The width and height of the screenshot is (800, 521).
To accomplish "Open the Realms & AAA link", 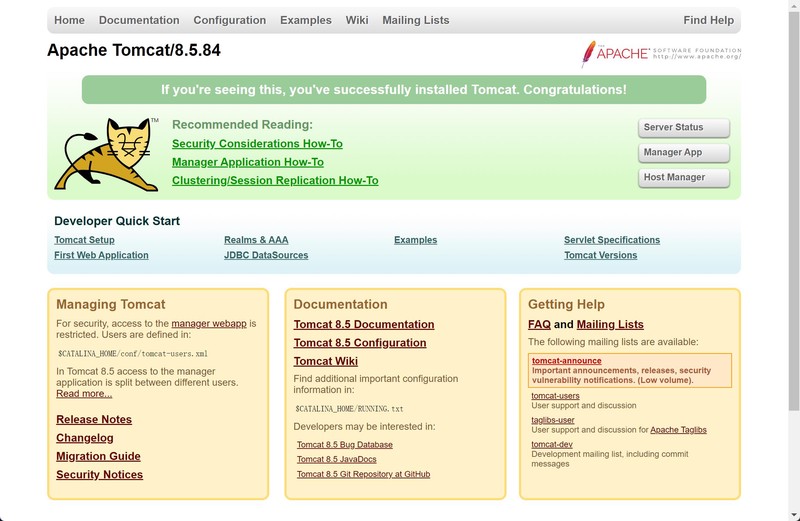I will pos(256,240).
